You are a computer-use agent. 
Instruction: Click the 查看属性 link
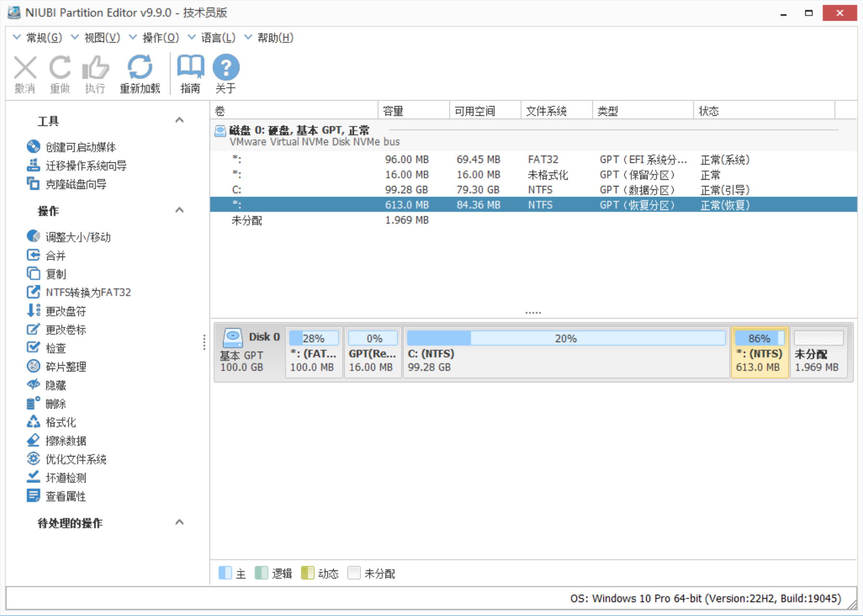[x=66, y=496]
